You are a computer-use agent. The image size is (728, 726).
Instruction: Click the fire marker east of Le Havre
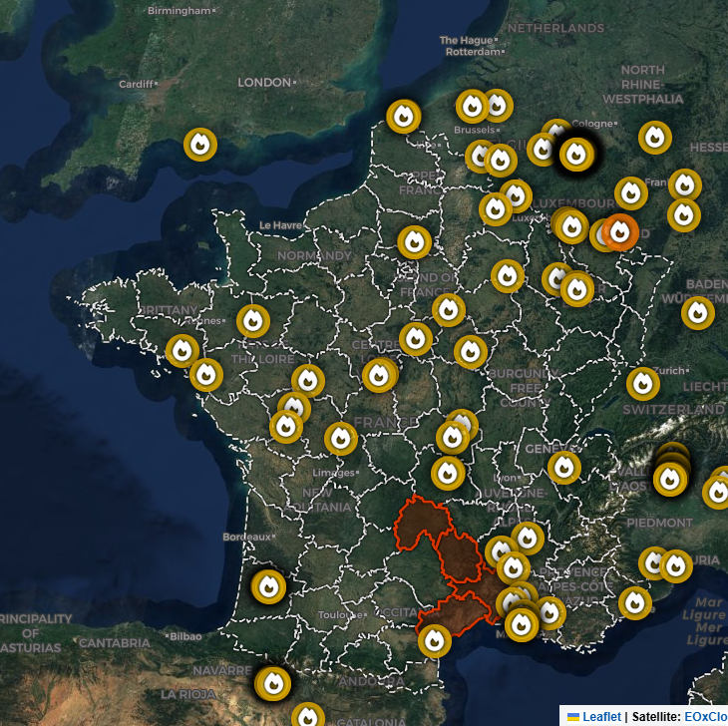pyautogui.click(x=414, y=242)
